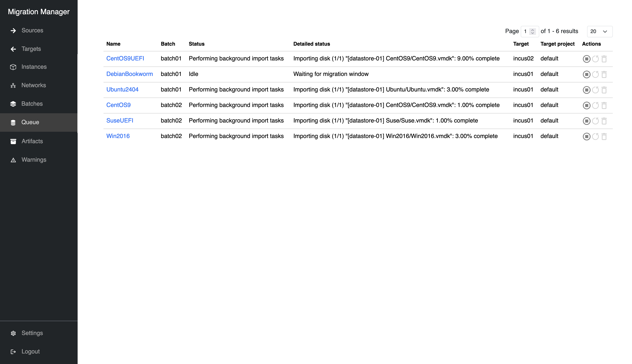Image resolution: width=632 pixels, height=364 pixels.
Task: Open the DebianBookworm instance link
Action: click(129, 74)
